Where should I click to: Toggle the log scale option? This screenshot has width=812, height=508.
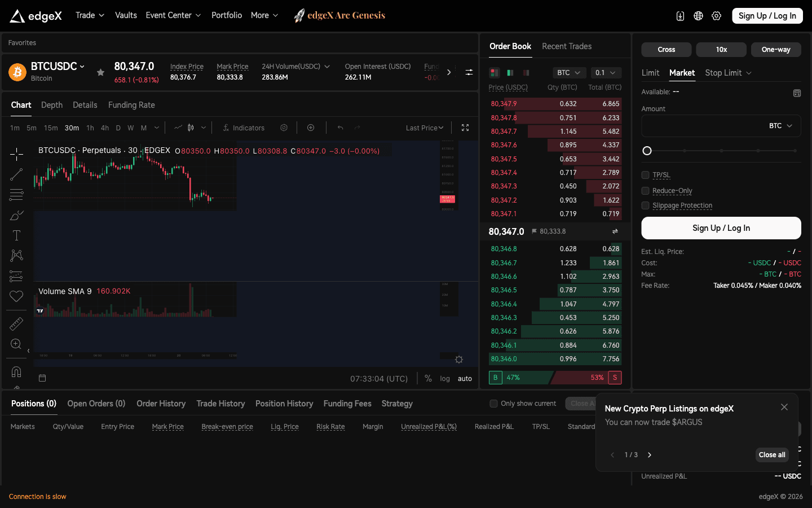[445, 379]
